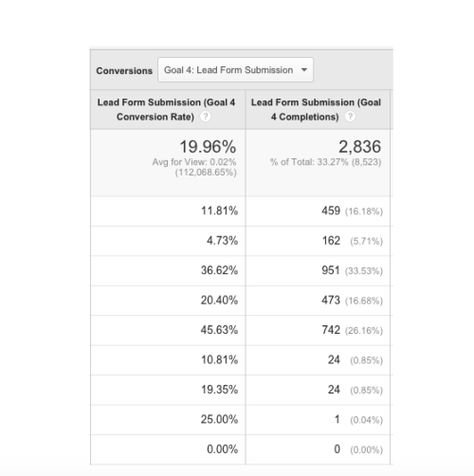Click help icon next to Conversion Rate header
Screen dimensions: 474x476
coord(206,117)
